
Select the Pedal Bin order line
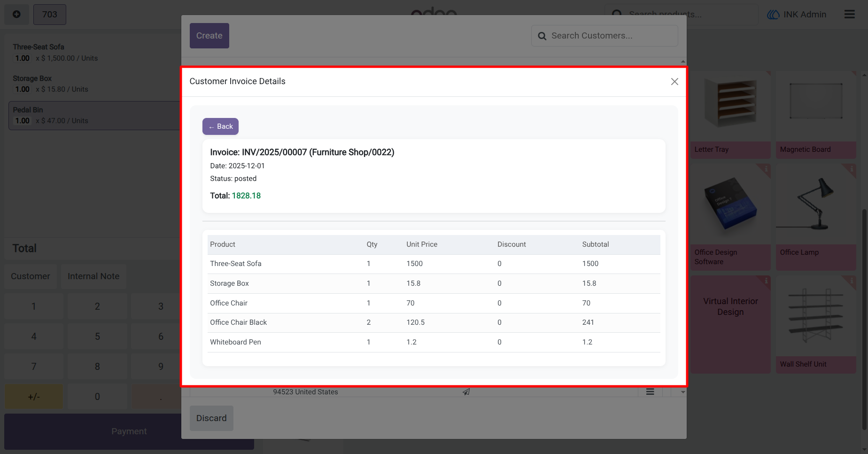(94, 116)
